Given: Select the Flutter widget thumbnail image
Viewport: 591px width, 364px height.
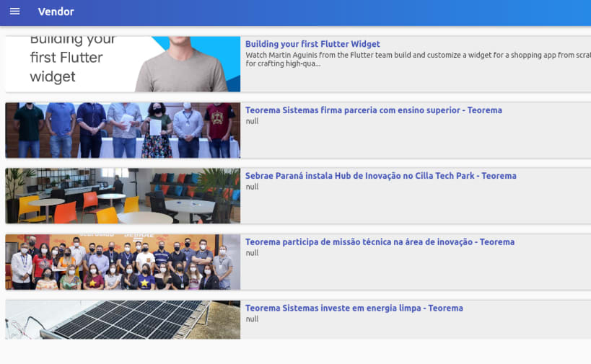Looking at the screenshot, I should click(123, 64).
